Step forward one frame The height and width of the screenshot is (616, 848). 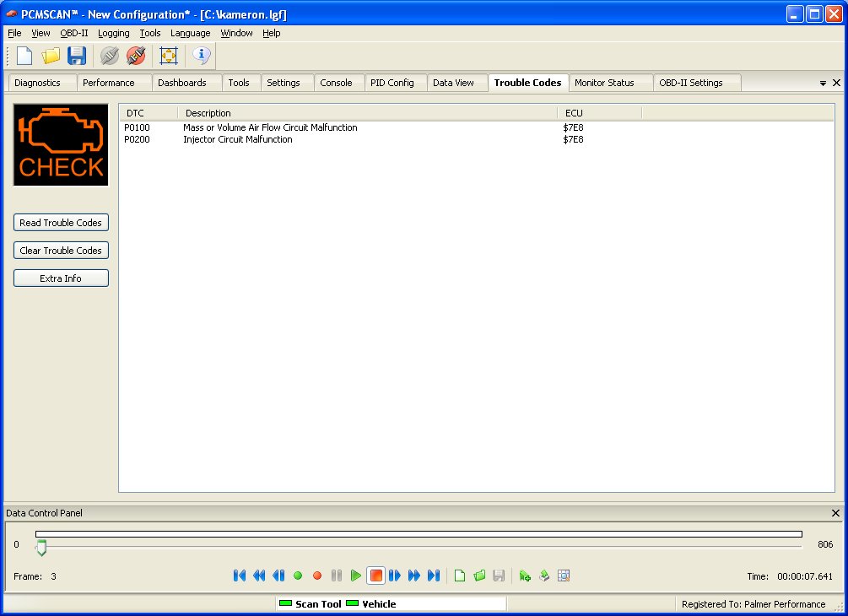(395, 575)
